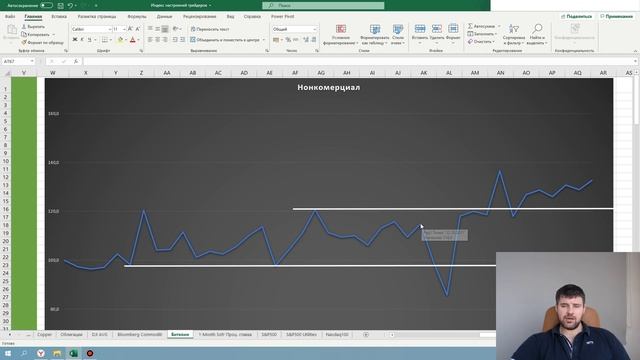Open the Name Box dropdown arrow
This screenshot has height=360, width=640.
[32, 61]
